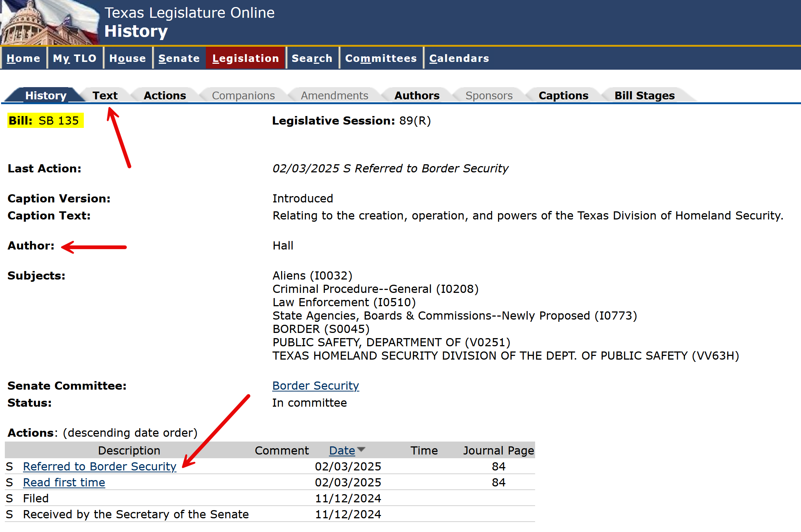Click the Texas Capitol logo image

click(x=50, y=23)
